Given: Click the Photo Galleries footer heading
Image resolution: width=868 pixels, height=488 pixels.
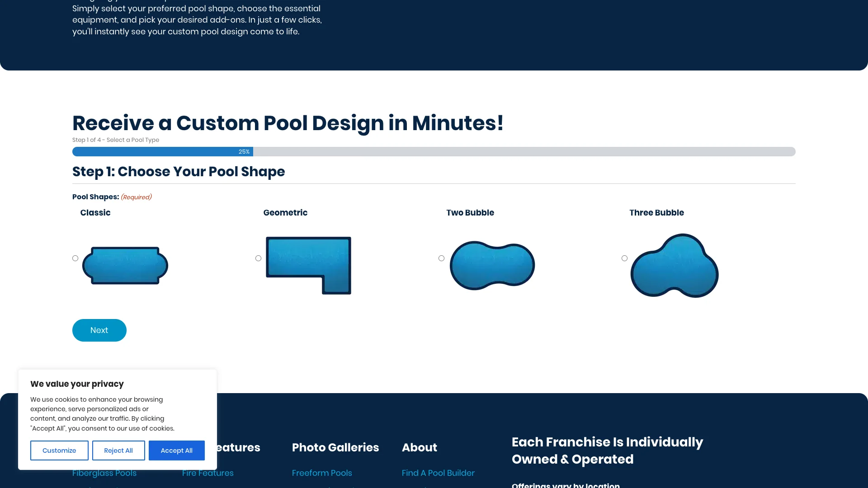Looking at the screenshot, I should (x=335, y=447).
